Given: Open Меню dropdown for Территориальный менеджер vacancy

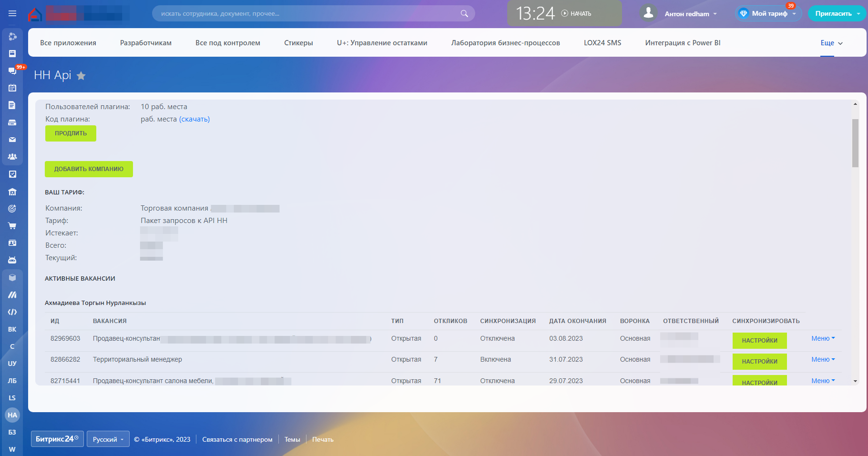Looking at the screenshot, I should 823,360.
